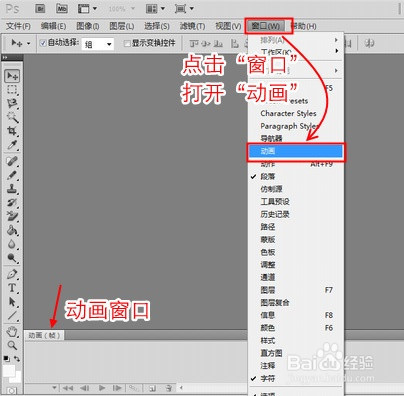Select the Crop tool
The height and width of the screenshot is (396, 404).
pos(12,131)
